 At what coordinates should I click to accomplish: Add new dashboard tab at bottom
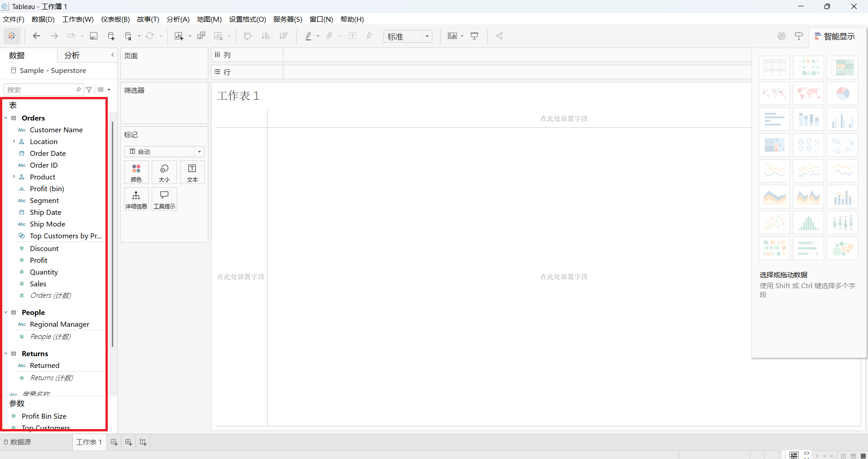click(129, 442)
